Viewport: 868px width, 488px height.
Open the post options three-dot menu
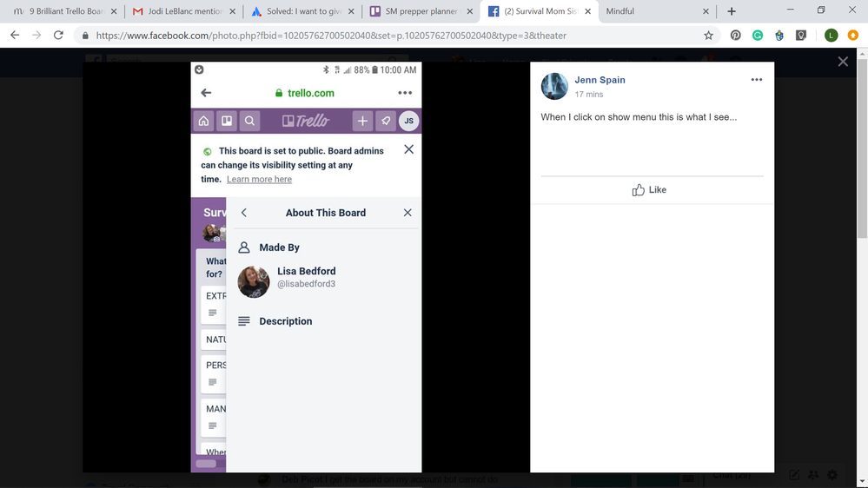(757, 80)
